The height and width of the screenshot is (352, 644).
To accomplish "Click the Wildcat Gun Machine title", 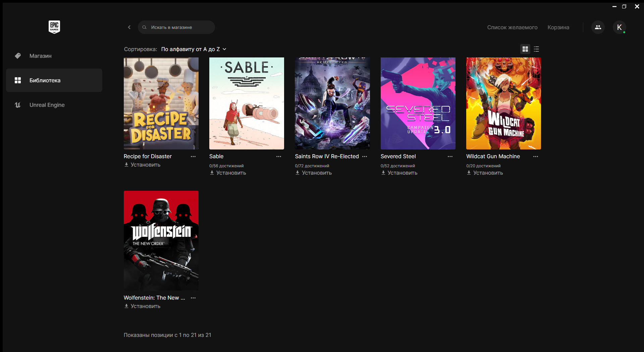I will [x=493, y=156].
